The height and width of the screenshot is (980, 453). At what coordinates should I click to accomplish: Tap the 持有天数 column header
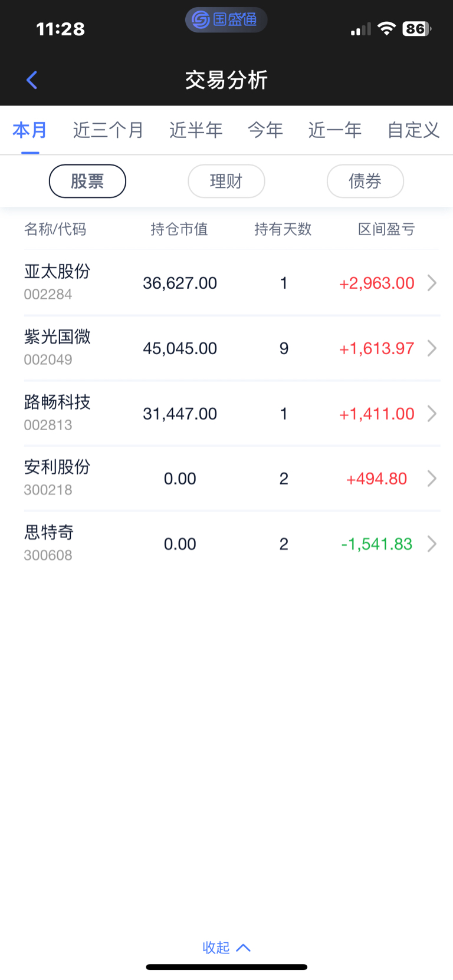283,229
